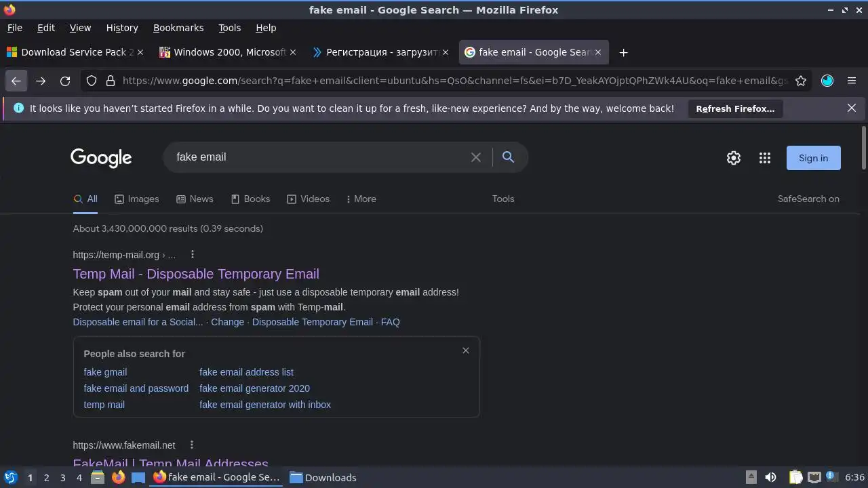Select the Books search tab
Screen dimensions: 868x488
click(x=250, y=199)
